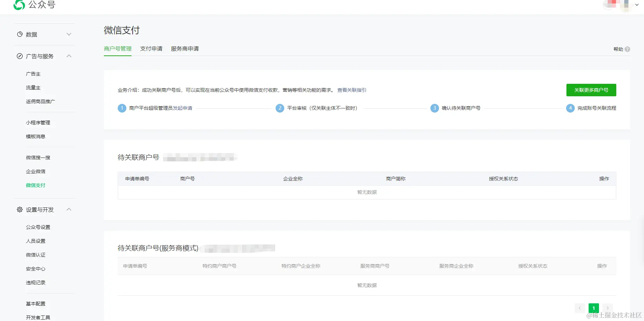
Task: Click the 微信支付 page title
Action: (122, 30)
